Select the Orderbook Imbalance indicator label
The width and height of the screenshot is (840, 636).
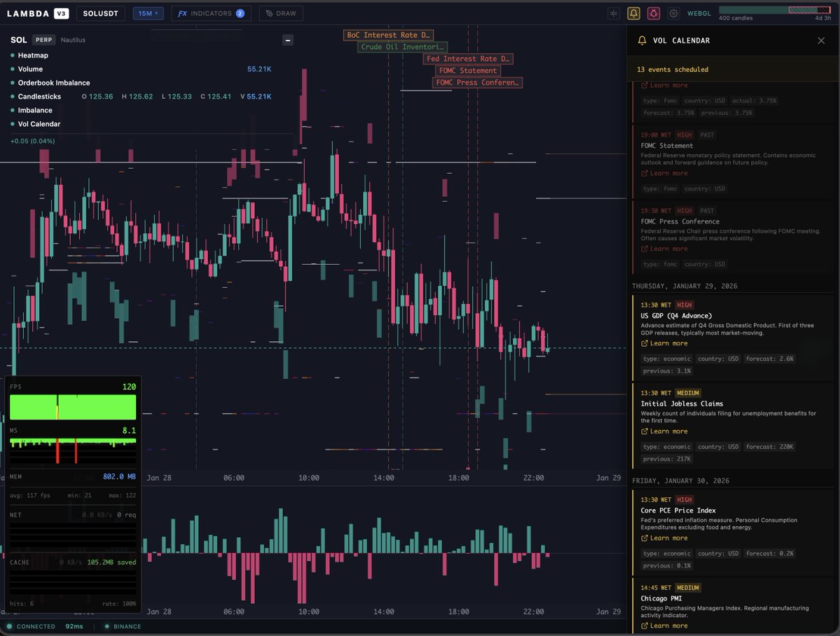pyautogui.click(x=54, y=83)
